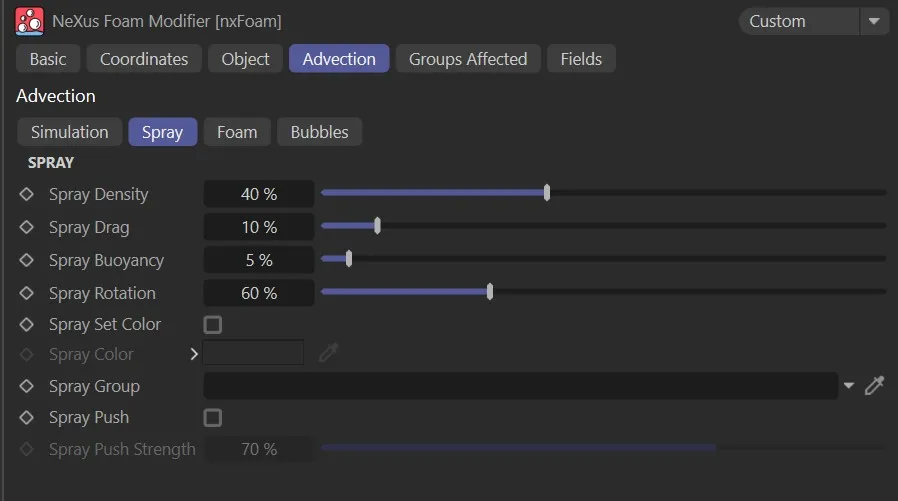Open the Spray Group dropdown arrow
Screen dimensions: 898x501
click(x=849, y=386)
